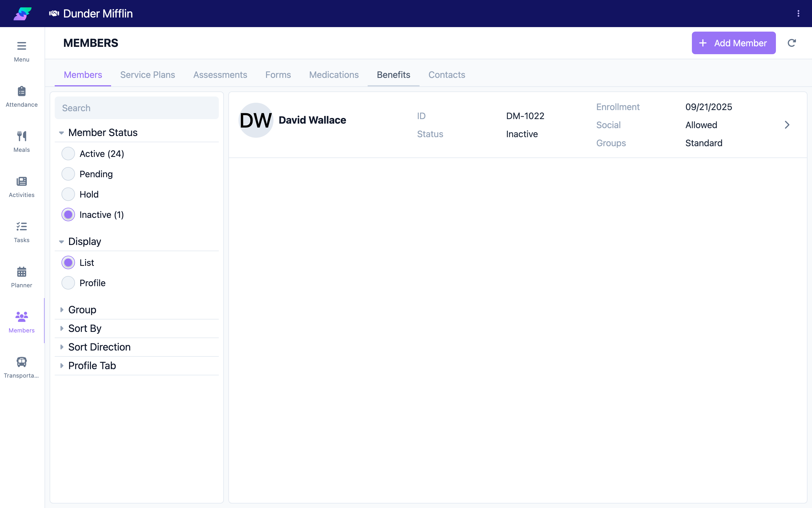Screen dimensions: 812x508
Task: Click the app logo in header
Action: [x=23, y=14]
